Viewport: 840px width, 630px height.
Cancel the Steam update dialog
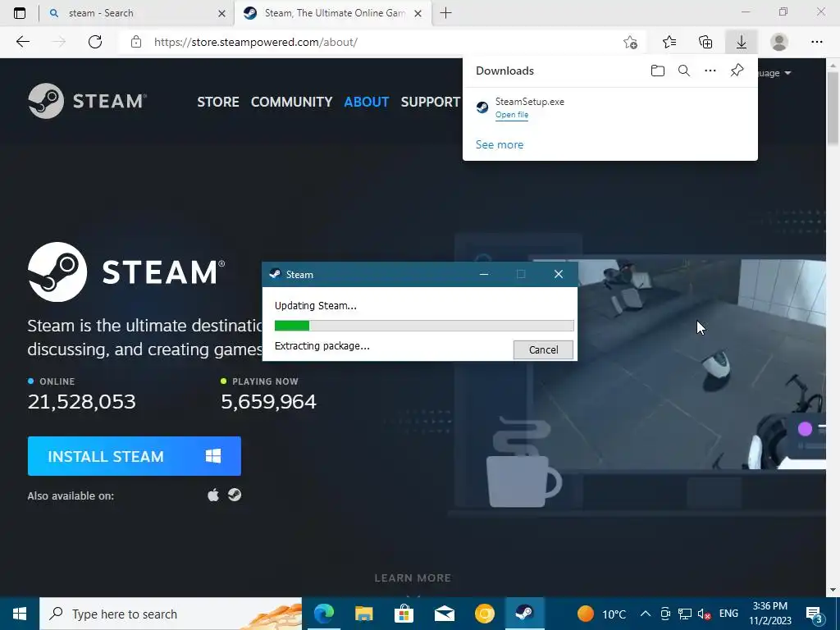click(x=543, y=349)
